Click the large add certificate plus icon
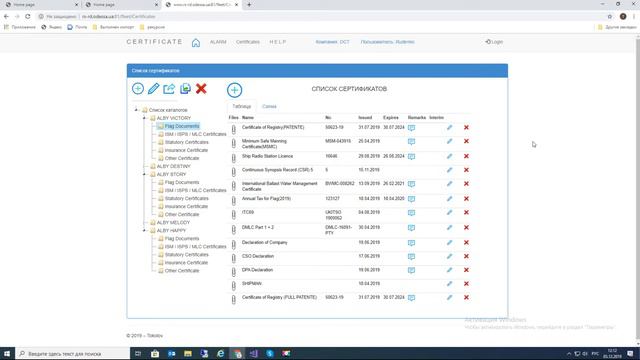 coord(234,90)
